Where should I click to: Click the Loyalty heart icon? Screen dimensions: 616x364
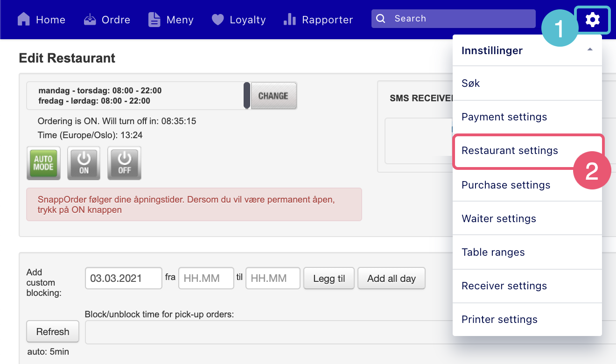[217, 20]
